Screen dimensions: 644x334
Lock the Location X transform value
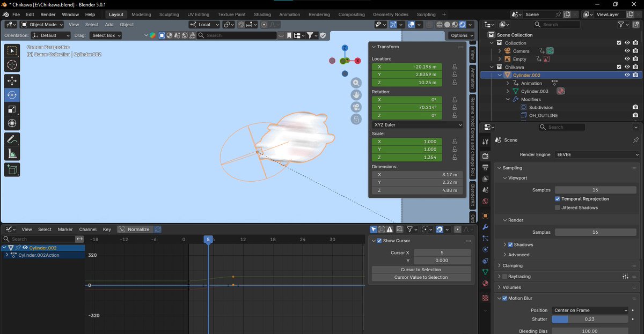point(455,67)
